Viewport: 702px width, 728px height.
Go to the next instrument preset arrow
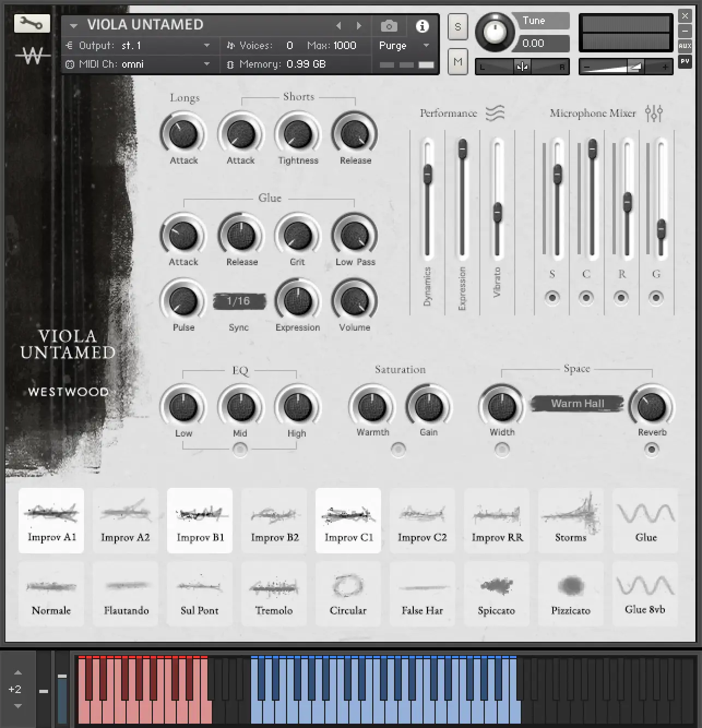click(x=359, y=26)
